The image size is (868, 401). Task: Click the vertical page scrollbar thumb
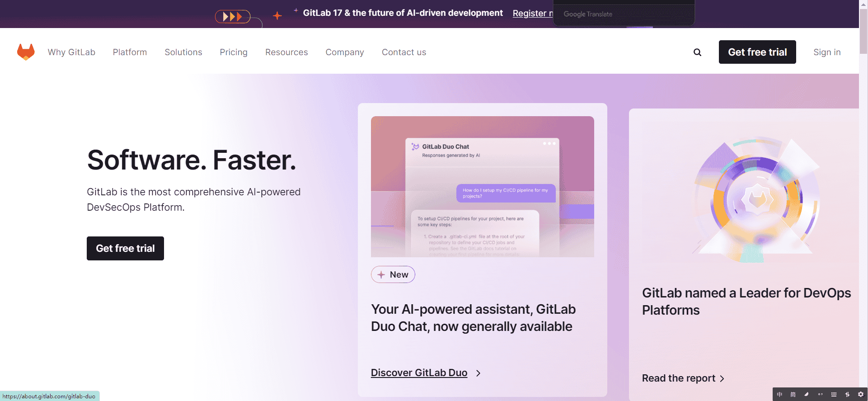(863, 32)
